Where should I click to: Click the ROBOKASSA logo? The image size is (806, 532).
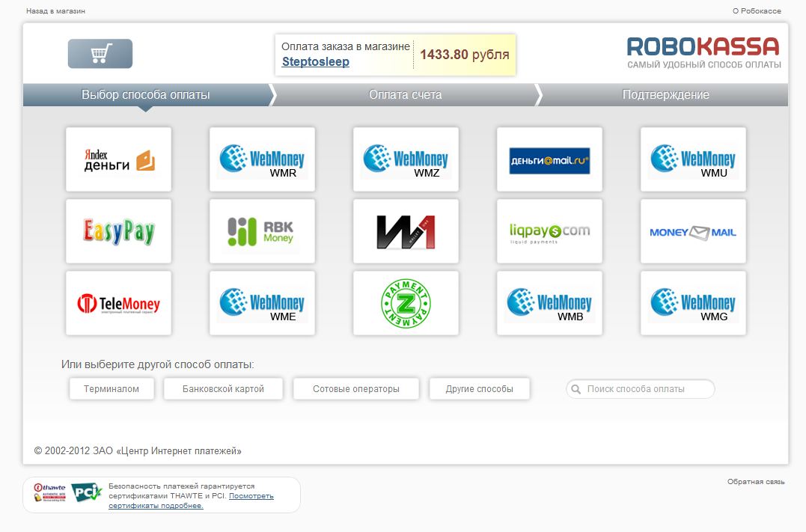[703, 52]
